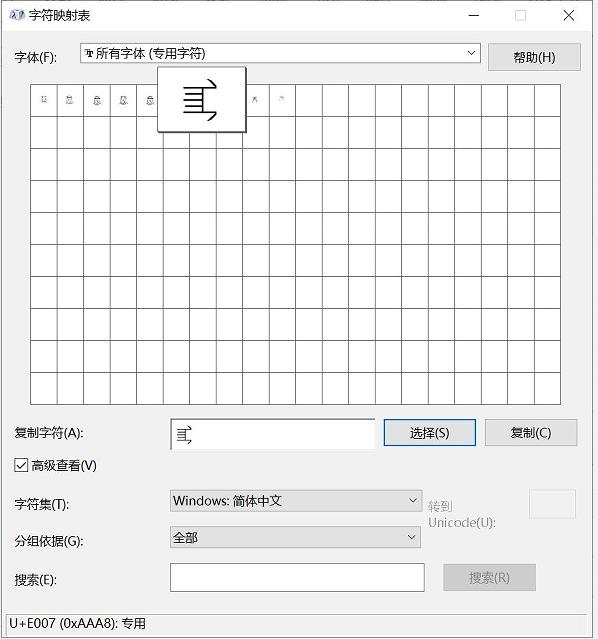This screenshot has height=639, width=598.
Task: Select the third character cell in the top row
Action: (97, 100)
